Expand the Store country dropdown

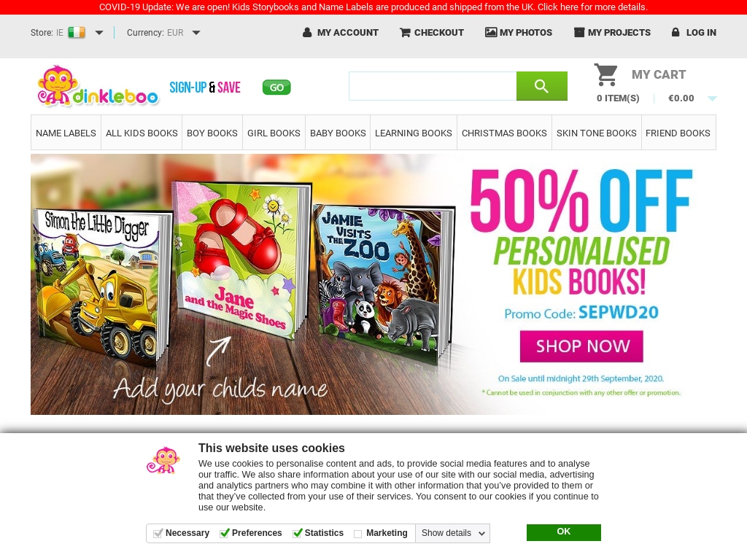[99, 33]
